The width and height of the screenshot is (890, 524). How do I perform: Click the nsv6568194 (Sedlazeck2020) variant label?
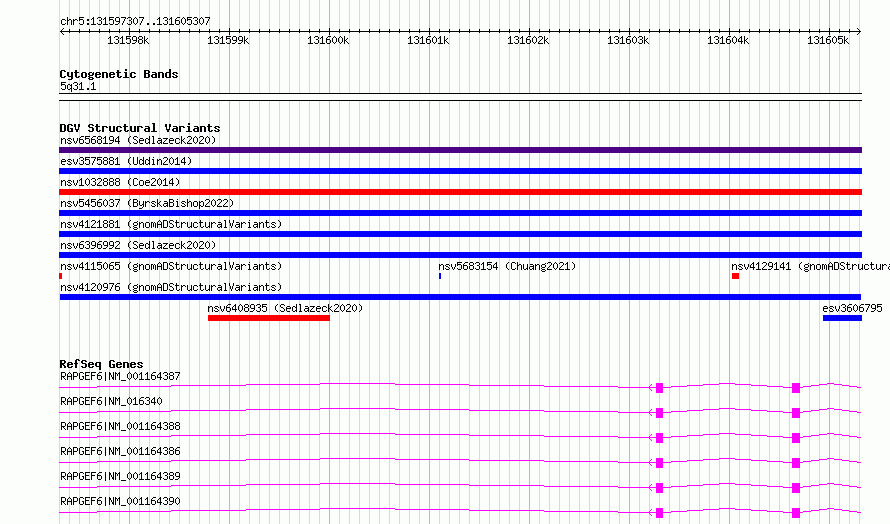pos(138,140)
